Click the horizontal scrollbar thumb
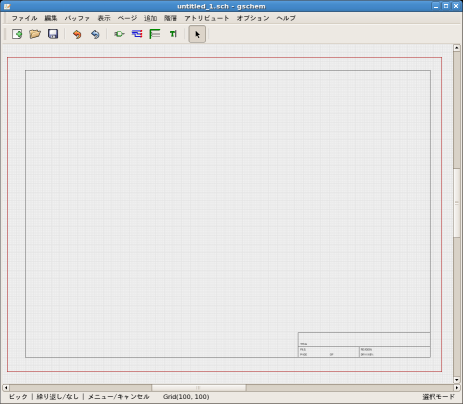The width and height of the screenshot is (463, 404). point(199,388)
